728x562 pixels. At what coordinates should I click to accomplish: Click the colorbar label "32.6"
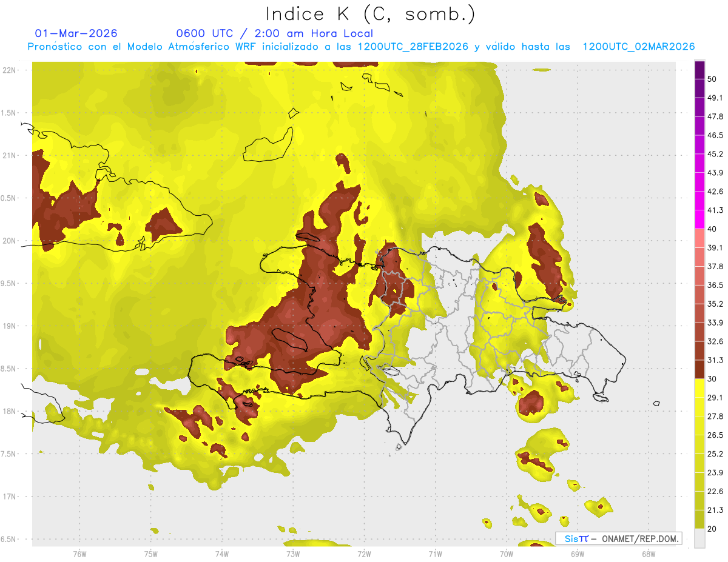[x=715, y=341]
